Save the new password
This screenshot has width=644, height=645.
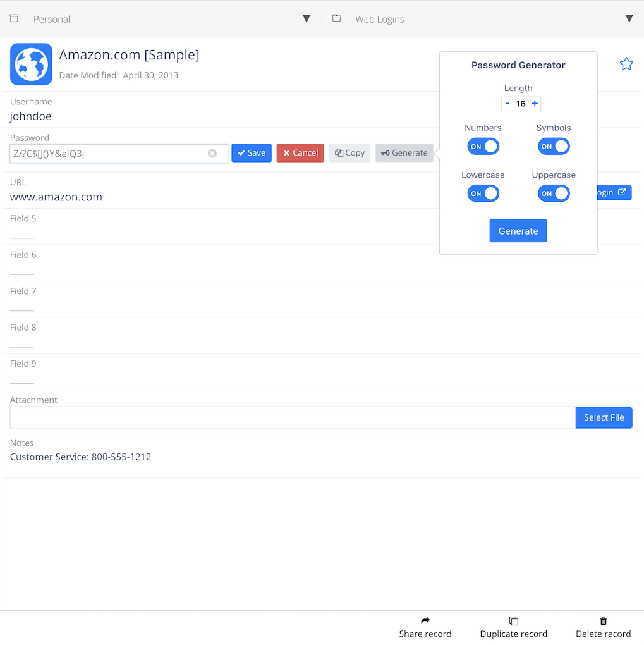click(252, 153)
